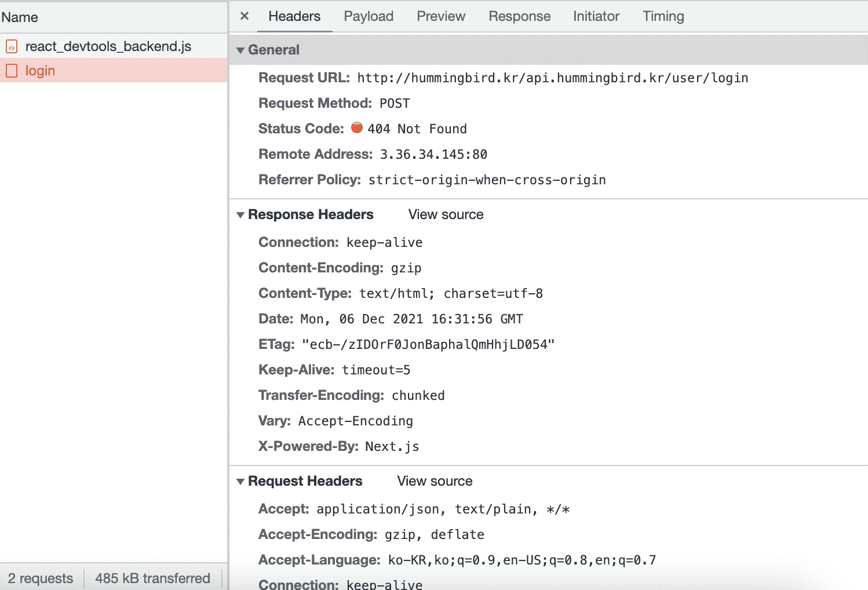Click the login request file icon
The height and width of the screenshot is (590, 868).
(12, 71)
